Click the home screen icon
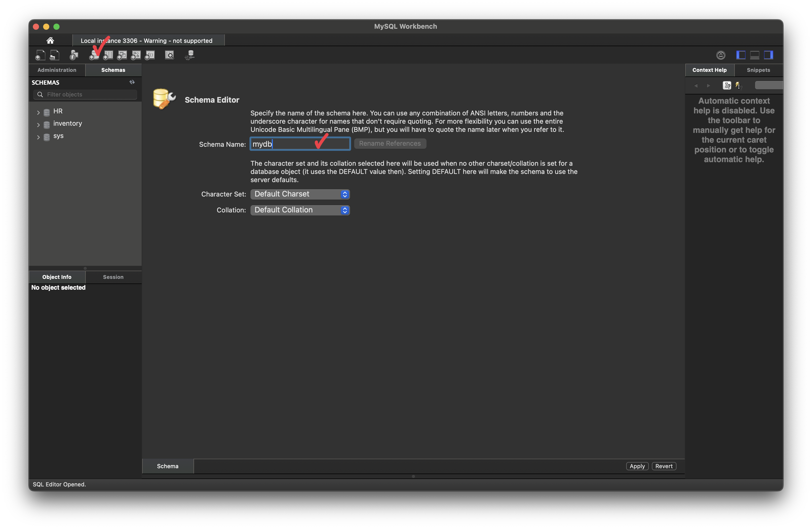The height and width of the screenshot is (529, 812). [x=50, y=41]
